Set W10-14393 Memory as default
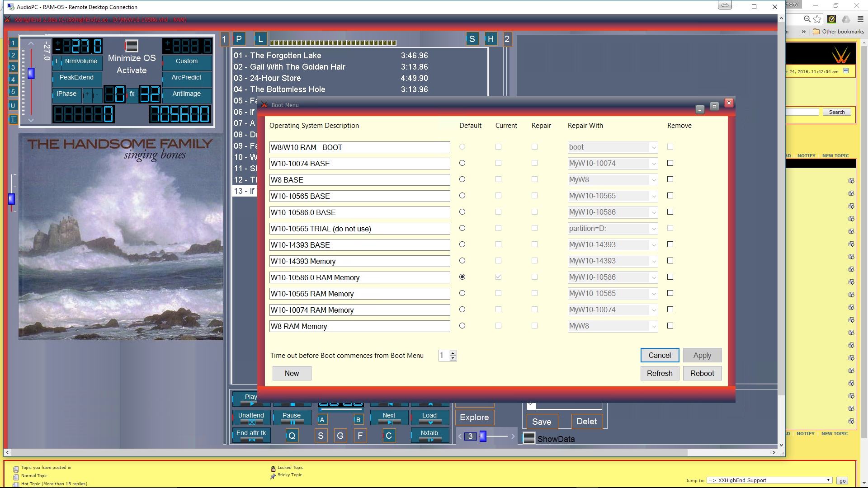868x488 pixels. point(462,261)
